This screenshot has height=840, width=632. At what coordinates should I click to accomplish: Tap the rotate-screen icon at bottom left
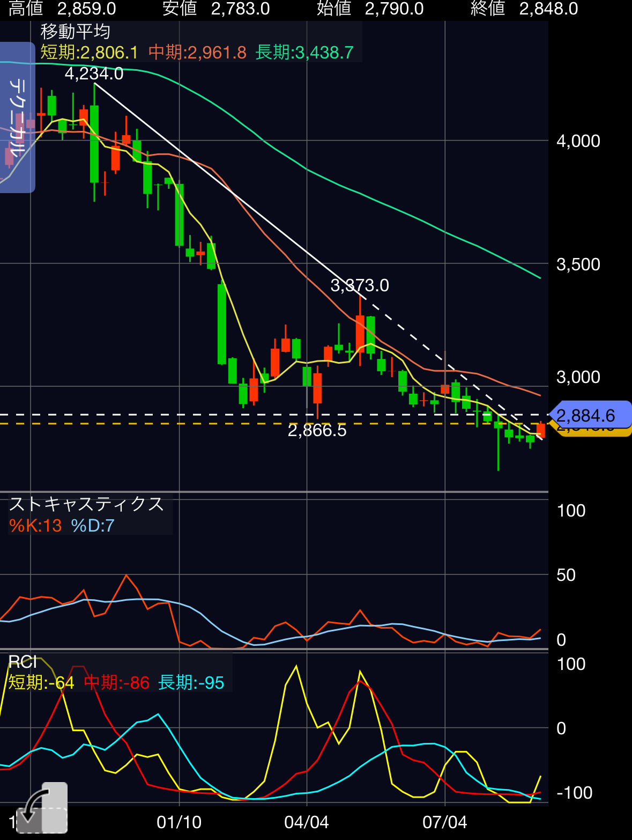tap(42, 808)
